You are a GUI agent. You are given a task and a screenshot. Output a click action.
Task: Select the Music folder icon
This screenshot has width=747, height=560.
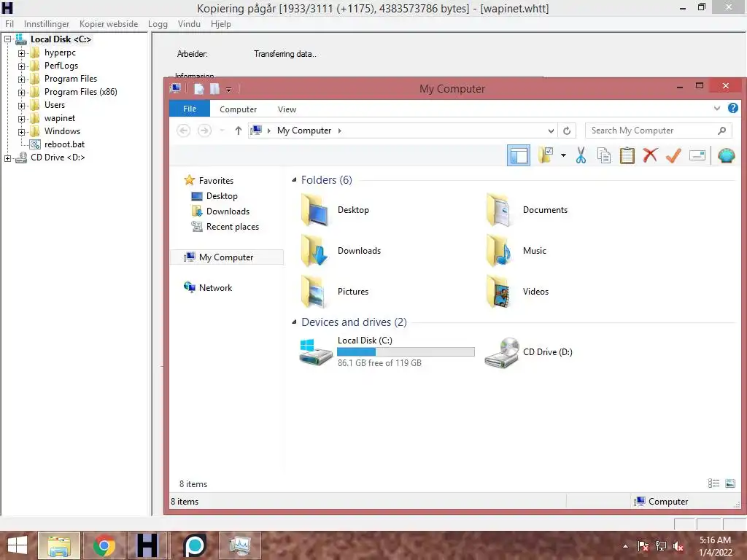(498, 251)
